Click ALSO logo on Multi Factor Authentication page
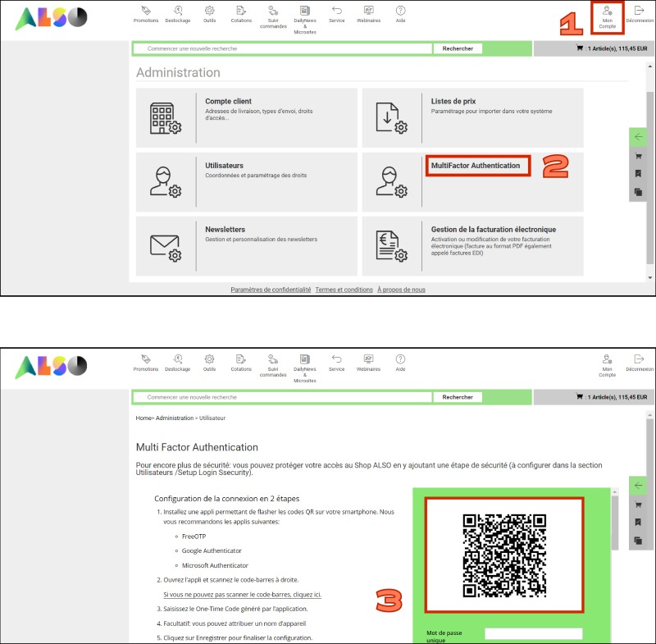The image size is (656, 644). tap(52, 367)
